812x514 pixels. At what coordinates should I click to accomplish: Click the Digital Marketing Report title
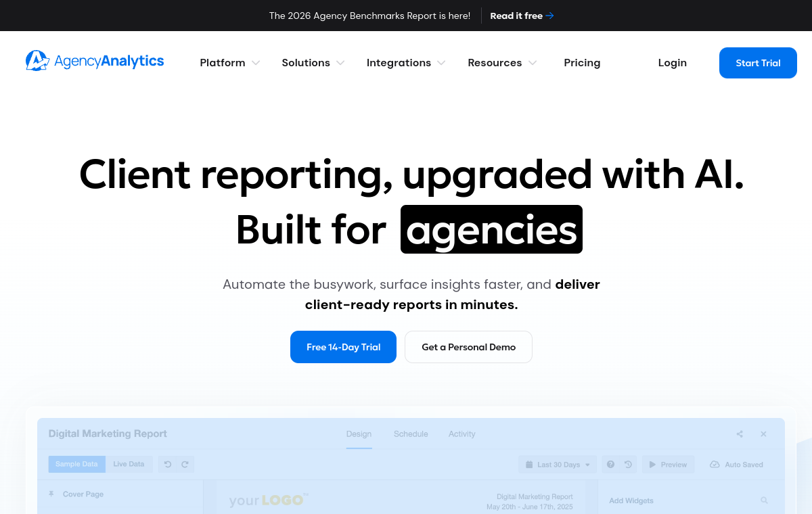click(x=108, y=434)
